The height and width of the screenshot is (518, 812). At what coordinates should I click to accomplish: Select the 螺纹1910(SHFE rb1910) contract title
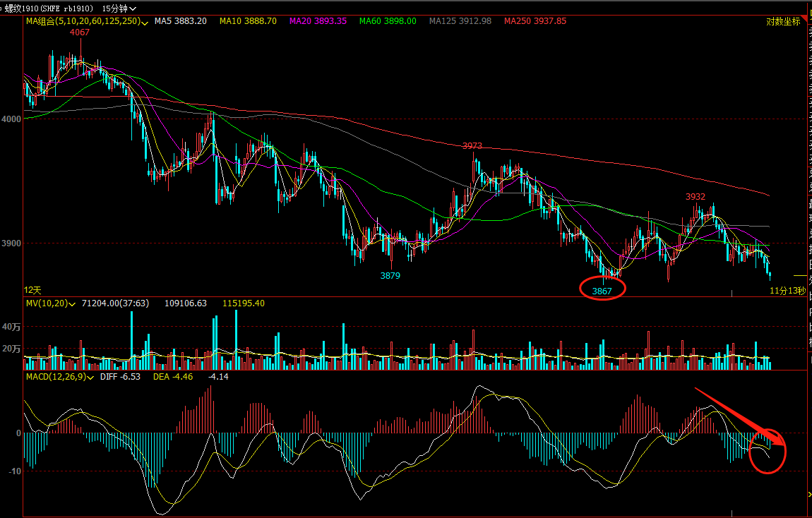[49, 8]
